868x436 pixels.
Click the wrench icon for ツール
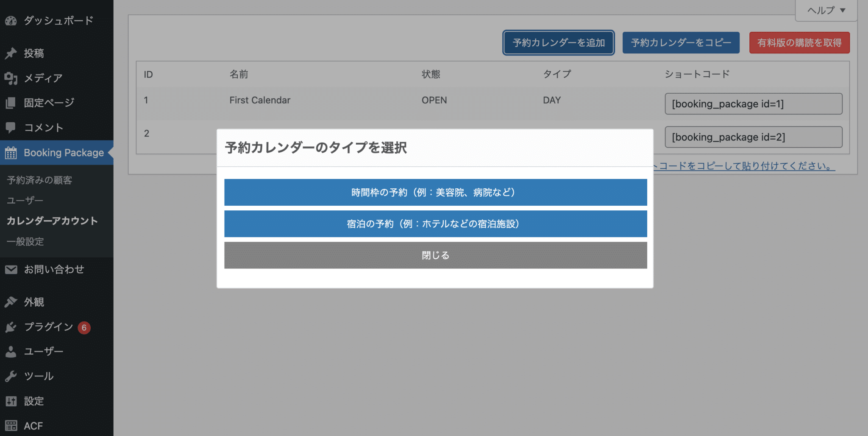(x=11, y=376)
